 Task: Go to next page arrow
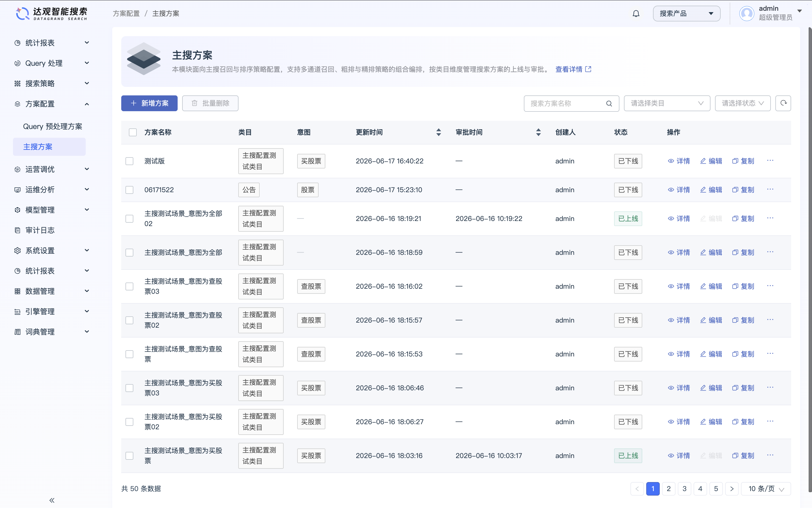(x=732, y=489)
